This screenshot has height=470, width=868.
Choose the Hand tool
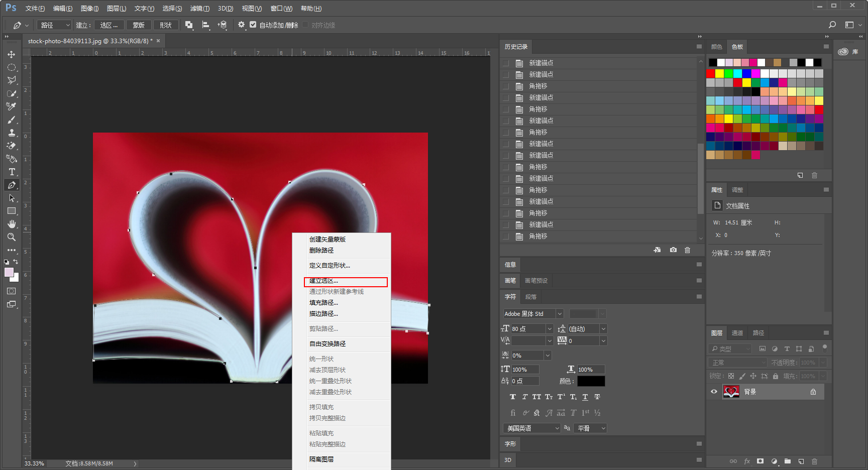tap(12, 224)
